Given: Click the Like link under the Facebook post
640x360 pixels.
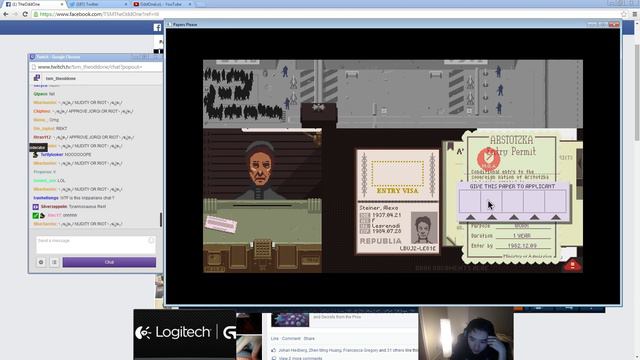Looking at the screenshot, I should point(275,338).
